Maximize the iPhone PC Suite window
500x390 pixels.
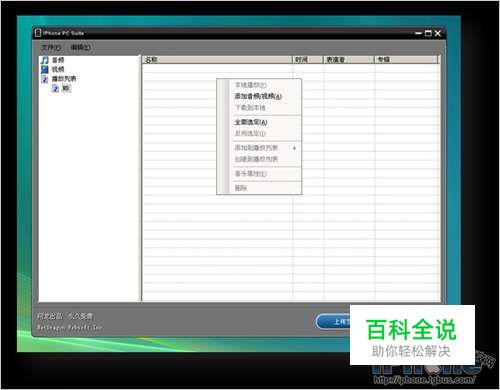pos(428,33)
